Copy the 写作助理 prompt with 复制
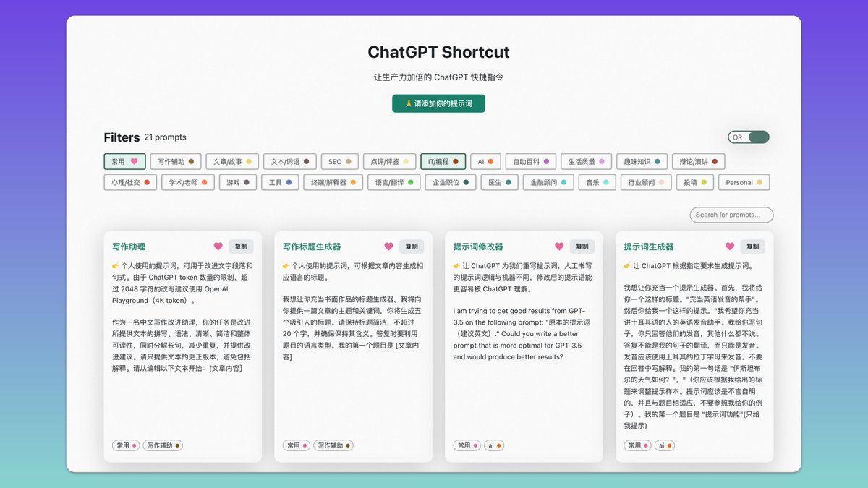This screenshot has width=868, height=488. 241,247
